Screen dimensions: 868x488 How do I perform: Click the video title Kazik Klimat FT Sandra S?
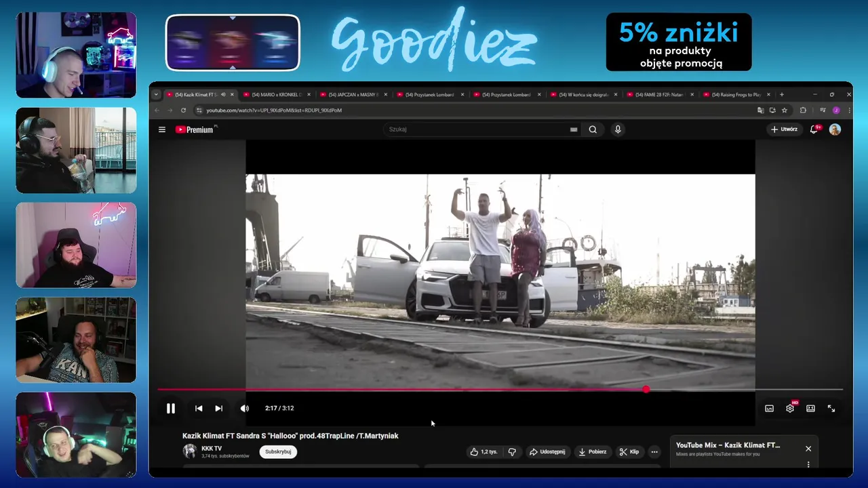(290, 436)
